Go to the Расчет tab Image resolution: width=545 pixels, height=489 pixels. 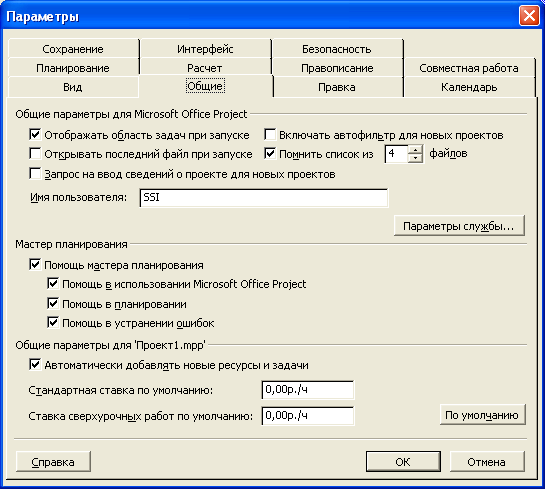tap(205, 68)
